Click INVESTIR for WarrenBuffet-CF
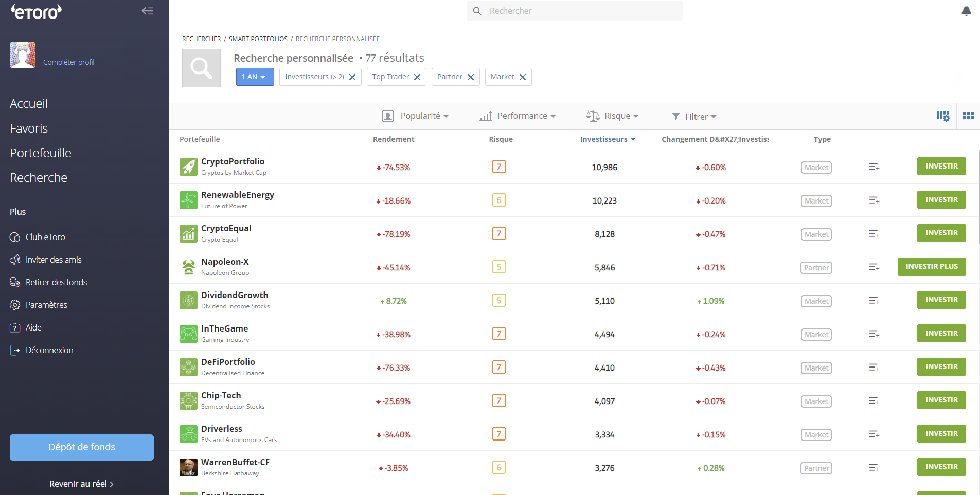The width and height of the screenshot is (980, 495). [x=941, y=467]
